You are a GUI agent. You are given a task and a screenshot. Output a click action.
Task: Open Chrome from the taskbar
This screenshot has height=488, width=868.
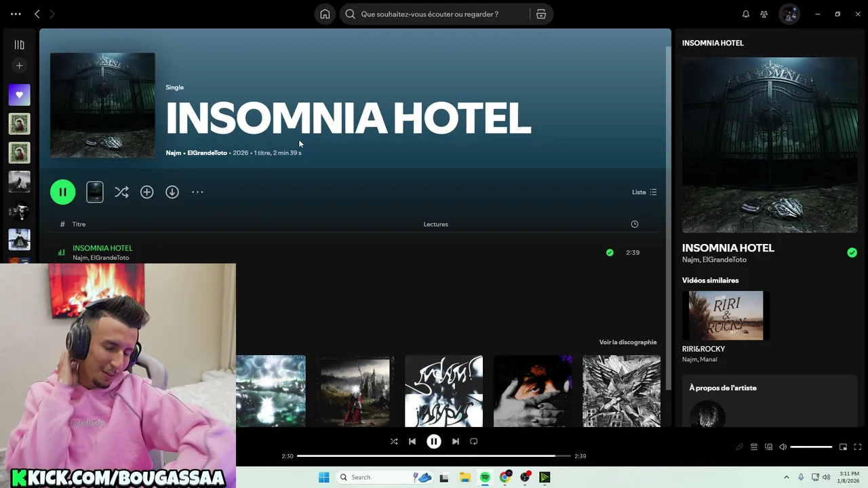505,477
